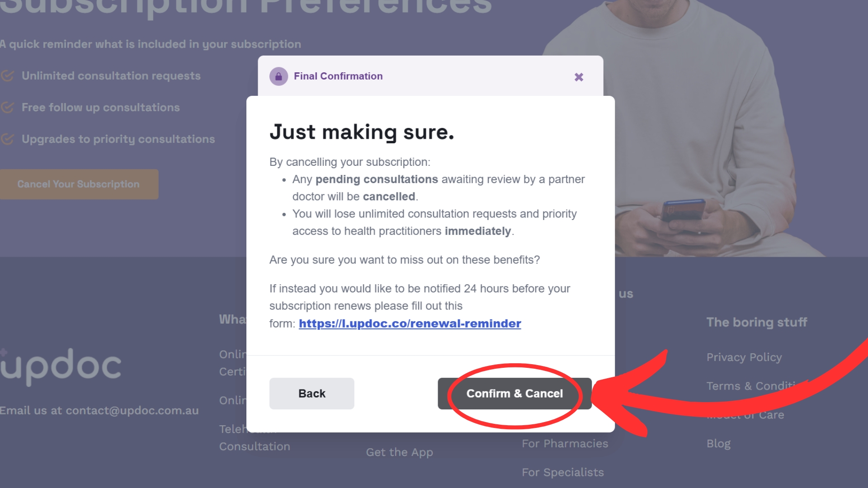Image resolution: width=868 pixels, height=488 pixels.
Task: Open the For Specialists footer link
Action: click(x=563, y=473)
